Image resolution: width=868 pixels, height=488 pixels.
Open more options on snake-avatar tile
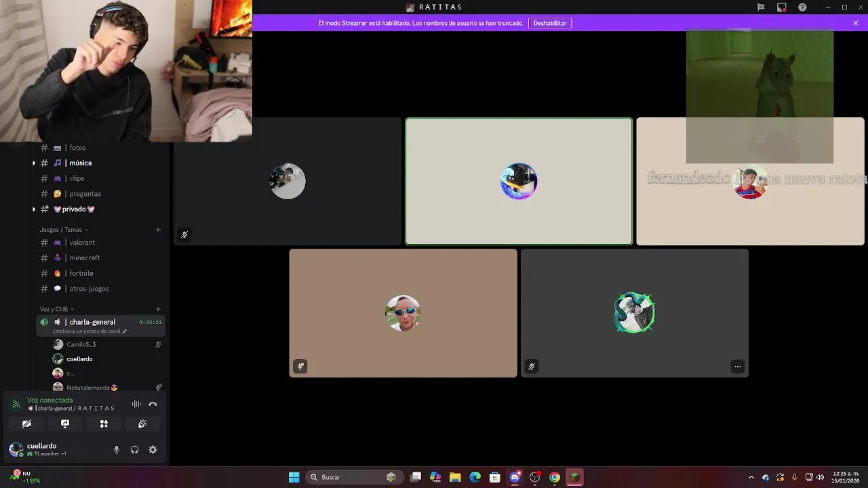(x=738, y=367)
